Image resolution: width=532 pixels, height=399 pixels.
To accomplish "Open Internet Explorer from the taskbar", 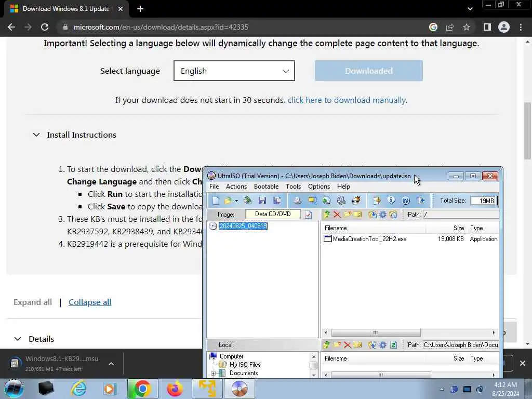I will (79, 389).
